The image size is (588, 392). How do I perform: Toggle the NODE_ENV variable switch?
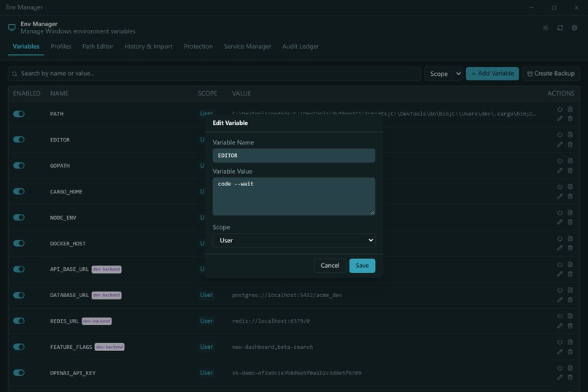click(x=19, y=218)
